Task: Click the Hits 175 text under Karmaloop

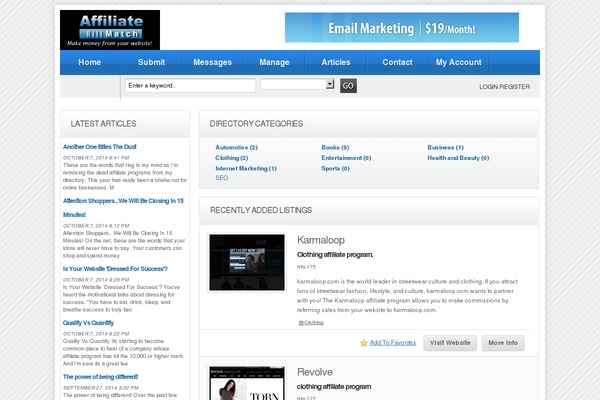Action: 306,267
